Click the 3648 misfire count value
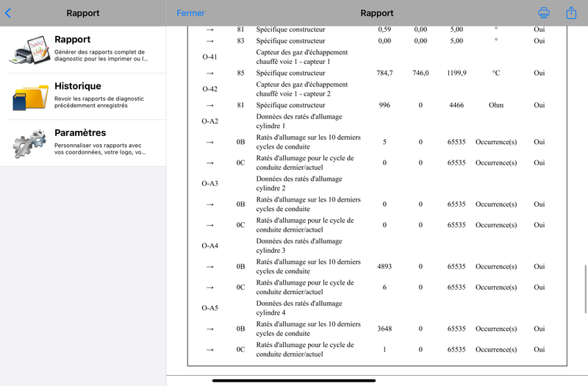This screenshot has width=588, height=386. pyautogui.click(x=384, y=329)
